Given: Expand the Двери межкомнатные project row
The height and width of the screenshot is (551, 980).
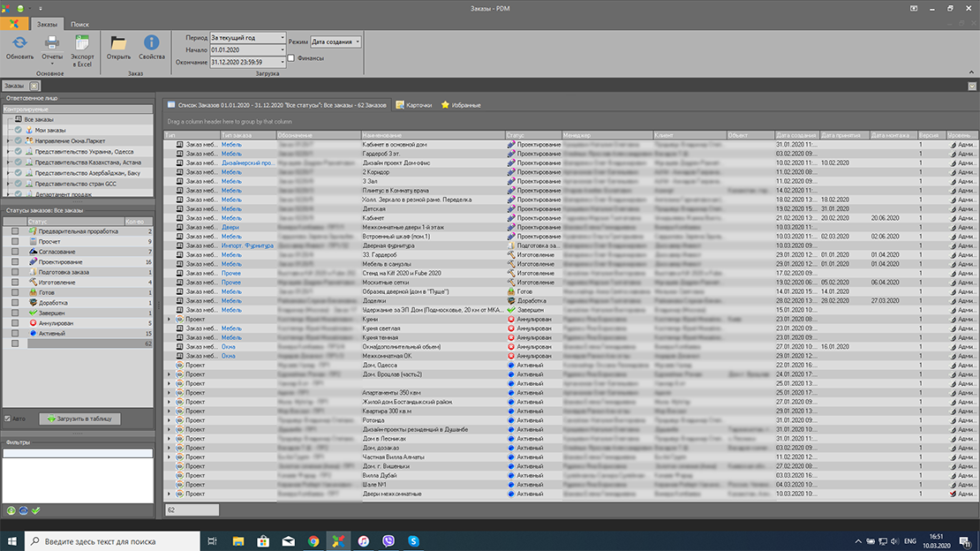Looking at the screenshot, I should (x=169, y=494).
